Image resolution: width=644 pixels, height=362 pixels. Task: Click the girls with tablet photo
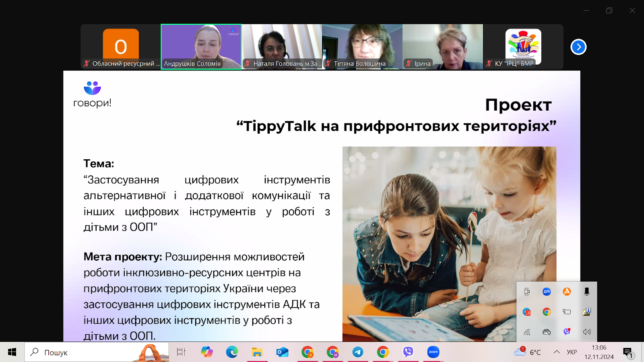pyautogui.click(x=449, y=244)
